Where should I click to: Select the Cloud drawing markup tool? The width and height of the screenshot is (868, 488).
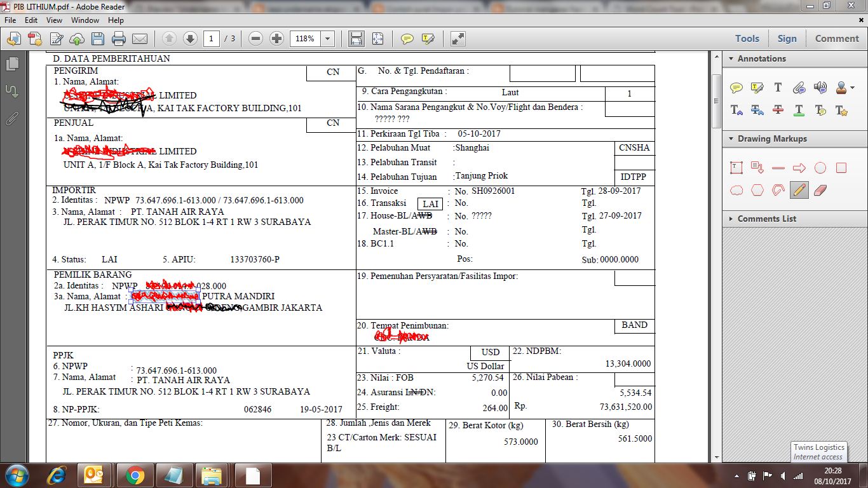736,189
